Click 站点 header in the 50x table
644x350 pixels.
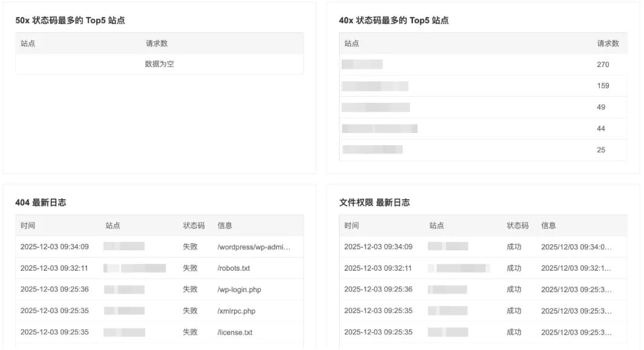(x=28, y=44)
